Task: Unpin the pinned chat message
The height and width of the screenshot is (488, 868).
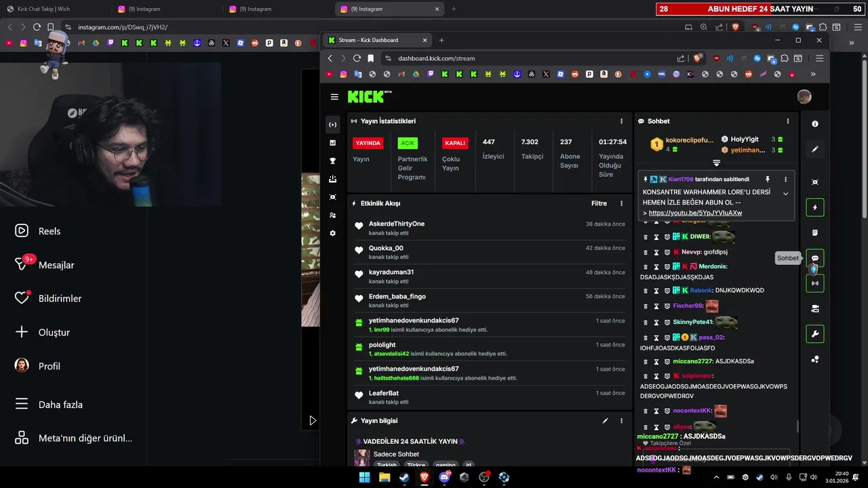Action: tap(768, 180)
